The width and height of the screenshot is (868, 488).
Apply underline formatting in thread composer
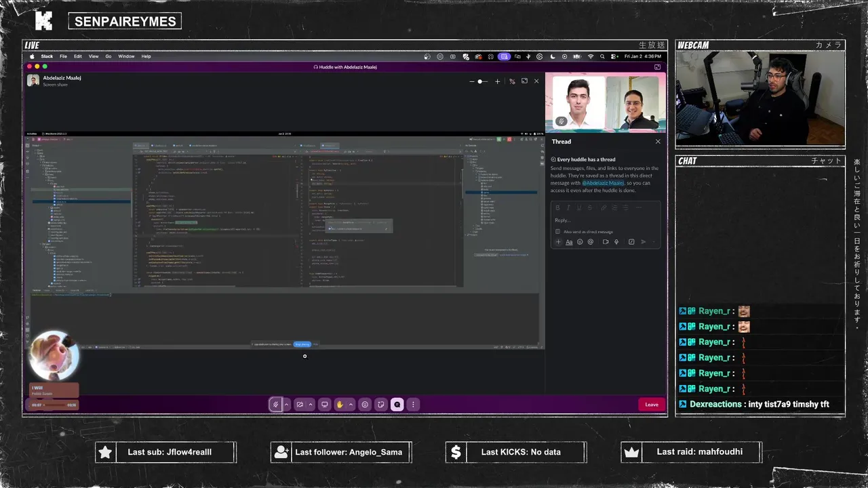tap(579, 207)
